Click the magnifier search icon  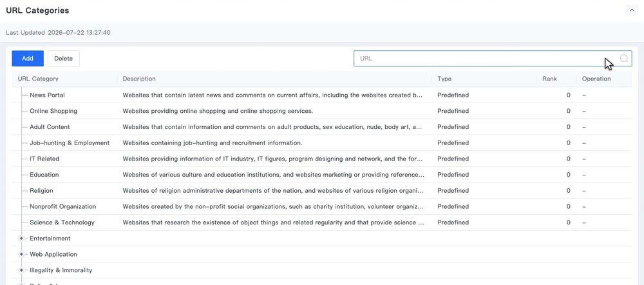(624, 59)
